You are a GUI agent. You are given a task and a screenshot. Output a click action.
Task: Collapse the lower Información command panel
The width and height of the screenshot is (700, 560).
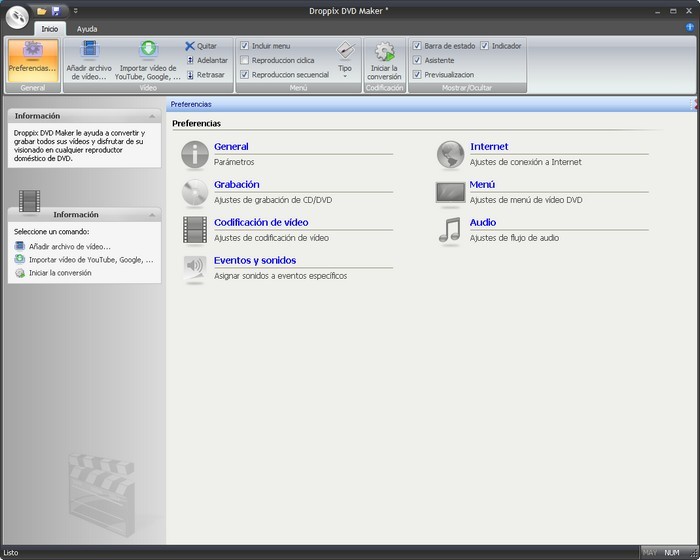(152, 215)
